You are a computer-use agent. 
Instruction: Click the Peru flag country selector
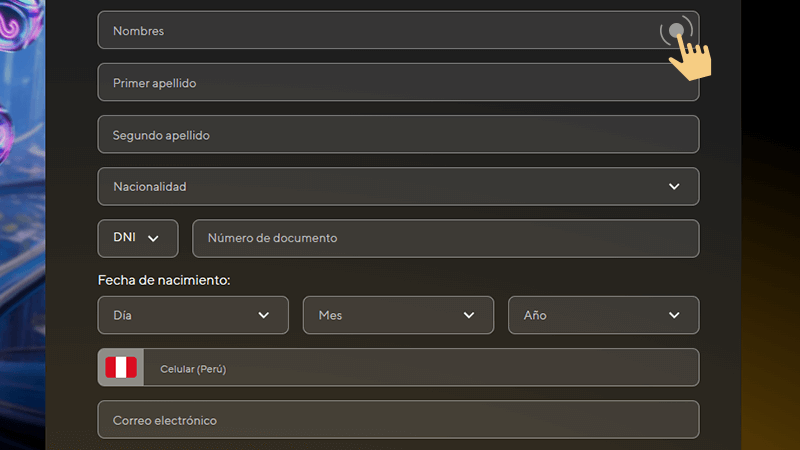(121, 367)
